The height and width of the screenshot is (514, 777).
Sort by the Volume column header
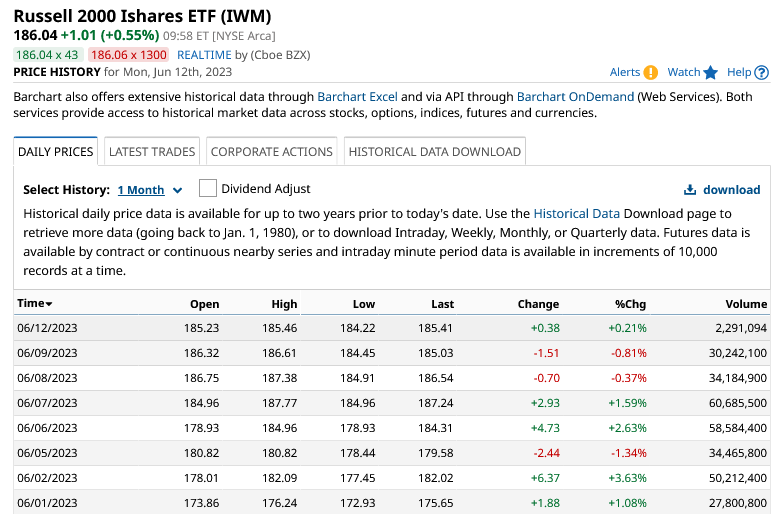pyautogui.click(x=746, y=304)
